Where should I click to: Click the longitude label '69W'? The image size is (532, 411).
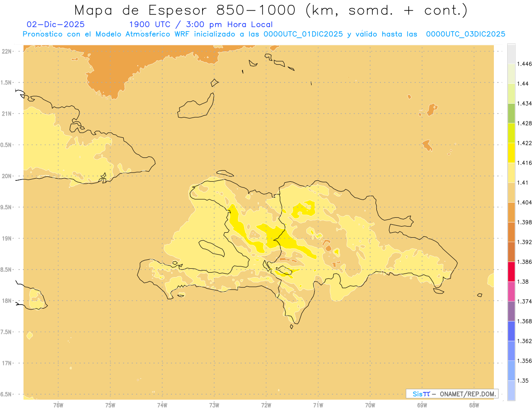click(422, 405)
